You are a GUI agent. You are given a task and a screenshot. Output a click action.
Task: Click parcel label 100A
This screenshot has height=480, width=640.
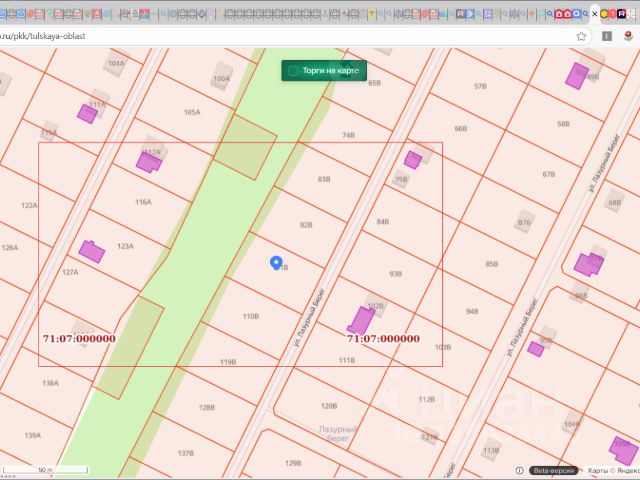(x=221, y=78)
